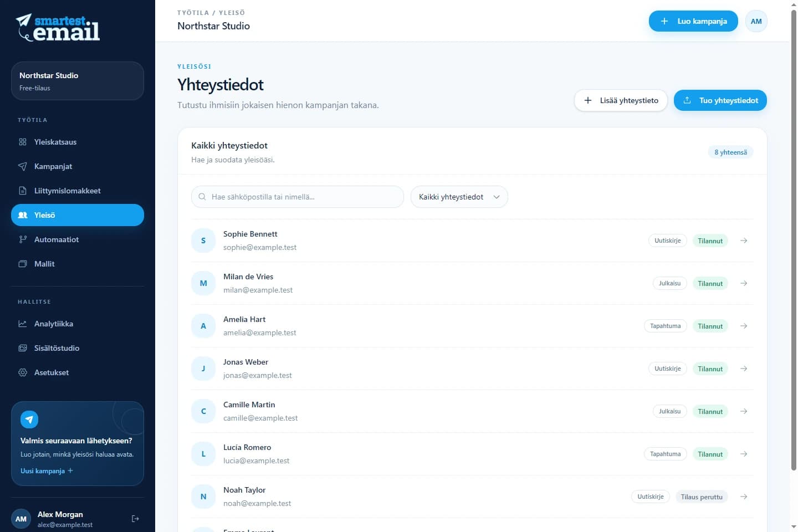Viewport: 798px width, 532px height.
Task: Click Milan de Vries' avatar letter M
Action: [203, 283]
